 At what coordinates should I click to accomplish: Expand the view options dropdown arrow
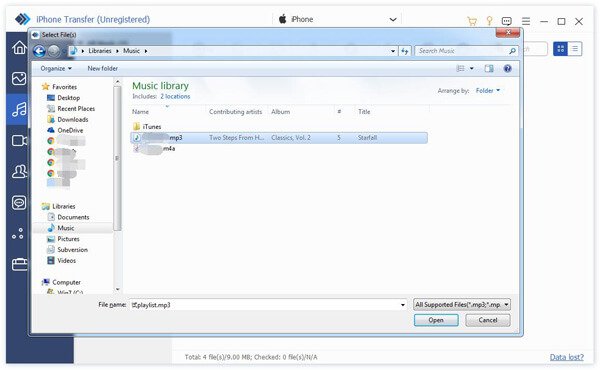click(x=471, y=68)
